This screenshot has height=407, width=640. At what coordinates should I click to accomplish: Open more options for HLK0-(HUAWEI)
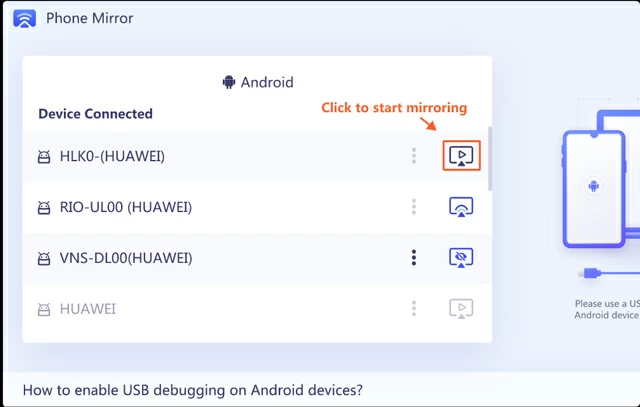(x=414, y=156)
